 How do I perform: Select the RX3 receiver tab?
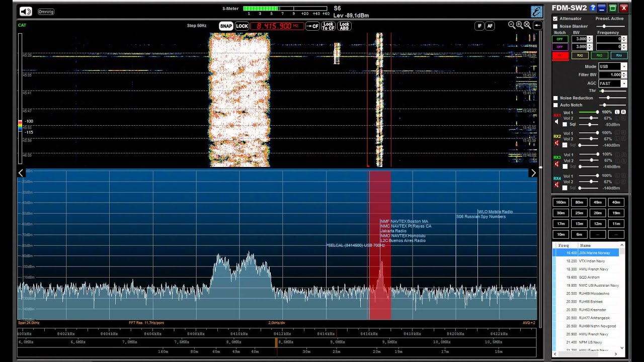point(599,56)
